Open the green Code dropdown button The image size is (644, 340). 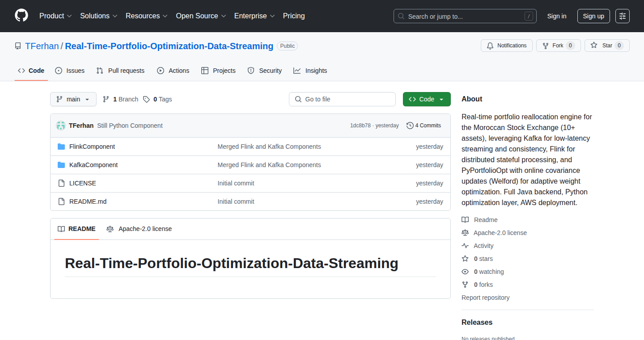427,99
